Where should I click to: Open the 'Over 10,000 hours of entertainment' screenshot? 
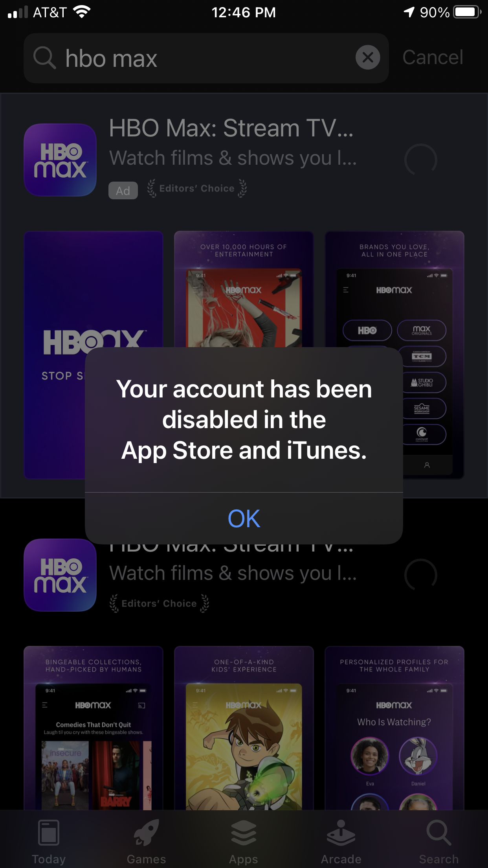point(244,289)
